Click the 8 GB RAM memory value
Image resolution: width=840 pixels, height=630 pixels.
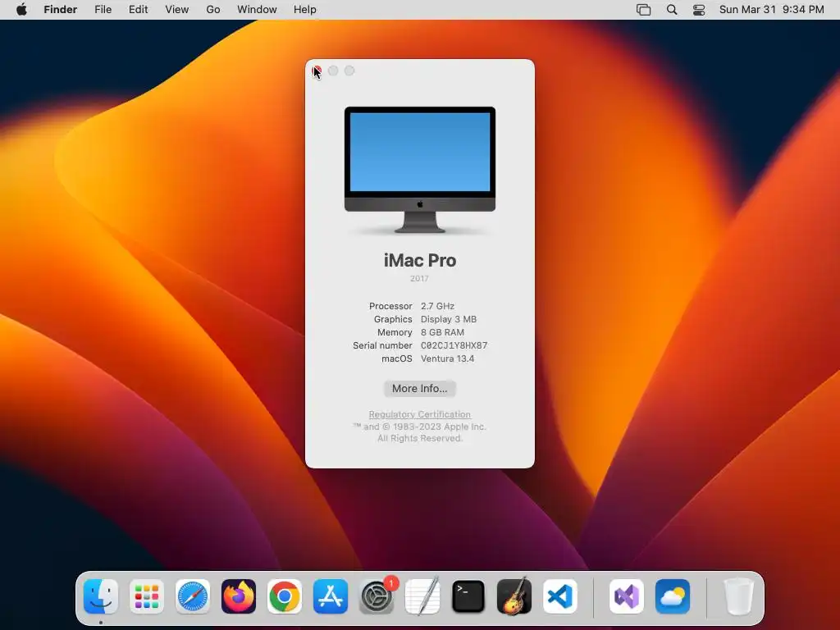(x=442, y=332)
